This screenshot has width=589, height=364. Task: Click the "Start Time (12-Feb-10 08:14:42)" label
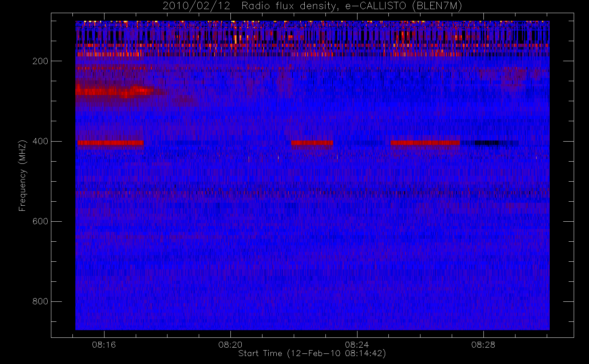(312, 353)
